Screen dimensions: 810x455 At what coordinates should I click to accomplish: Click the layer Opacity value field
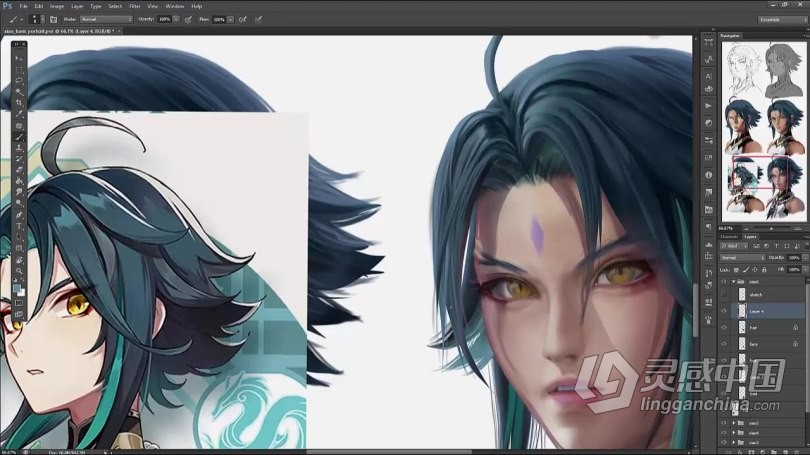pyautogui.click(x=794, y=258)
